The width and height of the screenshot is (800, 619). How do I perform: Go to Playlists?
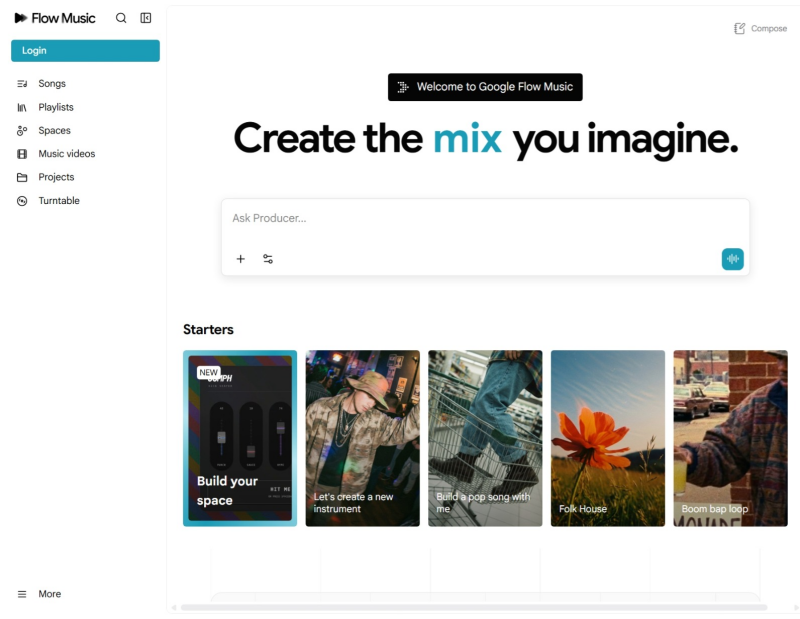56,107
